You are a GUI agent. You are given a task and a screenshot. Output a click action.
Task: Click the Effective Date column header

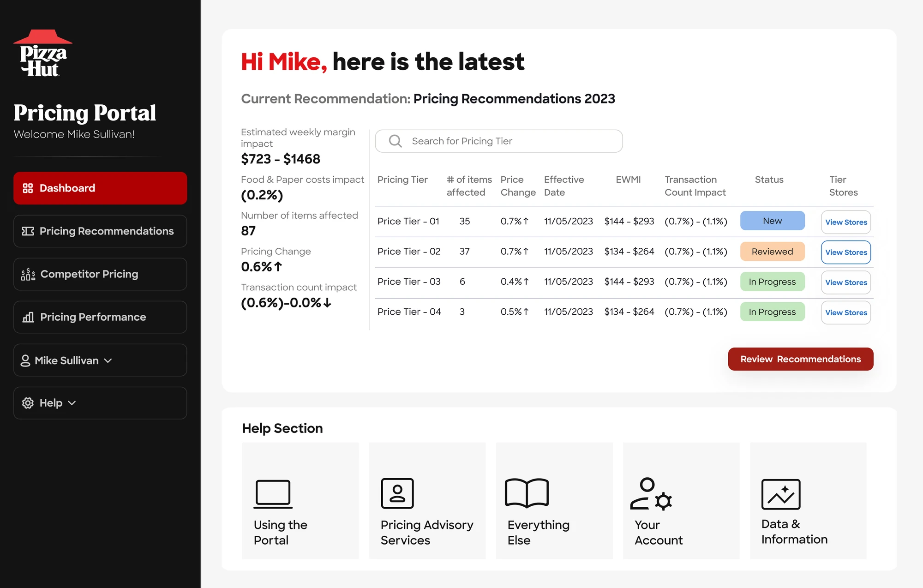tap(564, 186)
